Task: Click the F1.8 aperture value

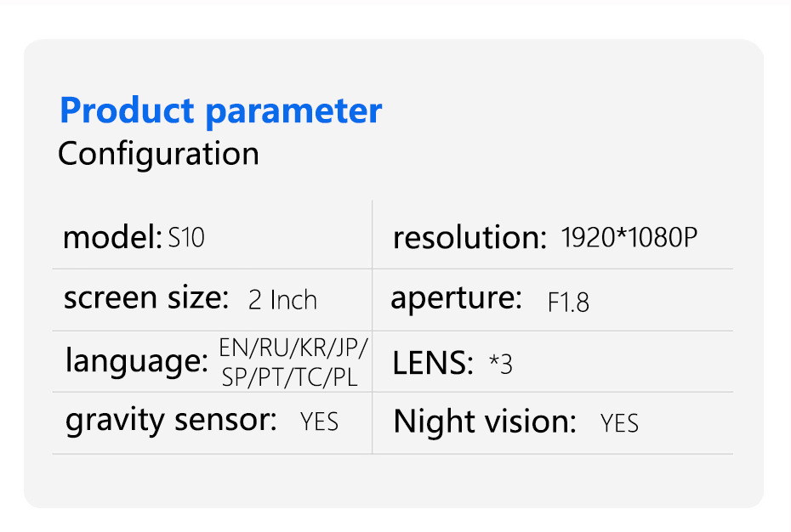Action: 568,303
